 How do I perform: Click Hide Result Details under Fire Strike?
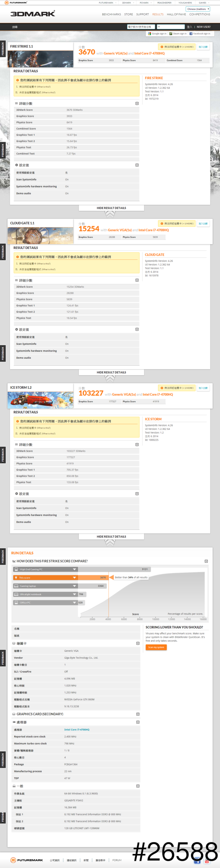(x=111, y=208)
